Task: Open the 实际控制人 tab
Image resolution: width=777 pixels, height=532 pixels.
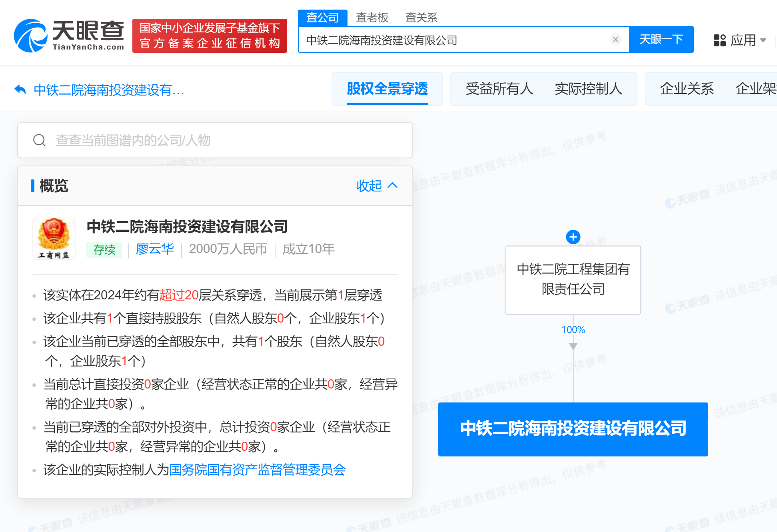Action: tap(588, 89)
